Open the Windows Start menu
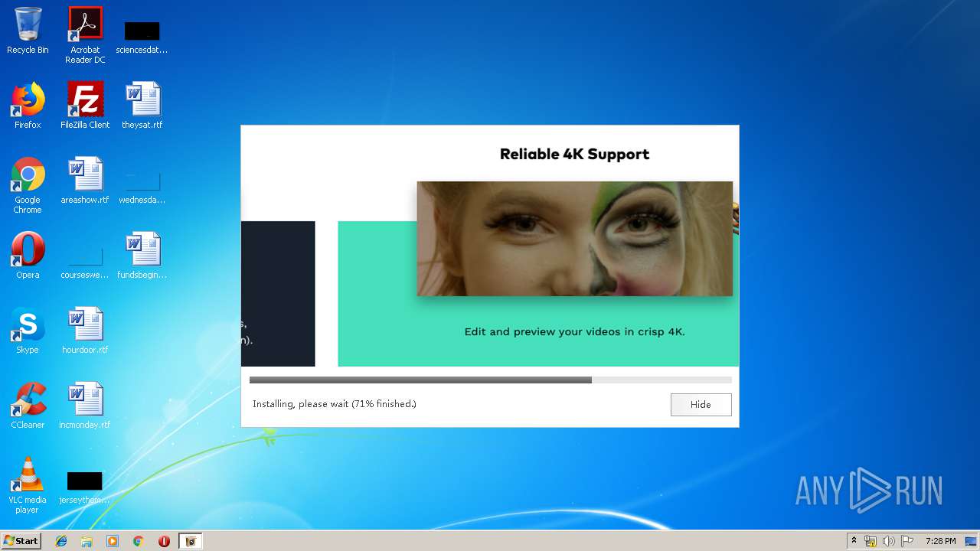The width and height of the screenshot is (980, 551). [21, 540]
